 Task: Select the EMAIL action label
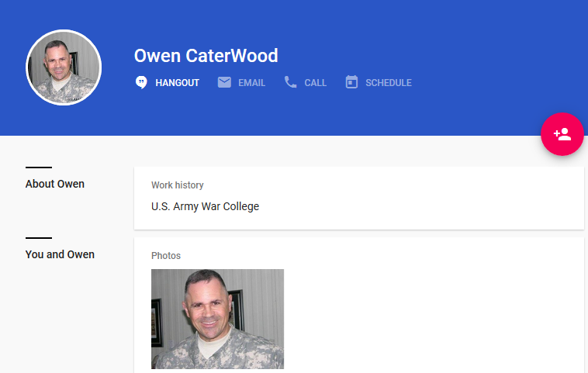coord(251,83)
